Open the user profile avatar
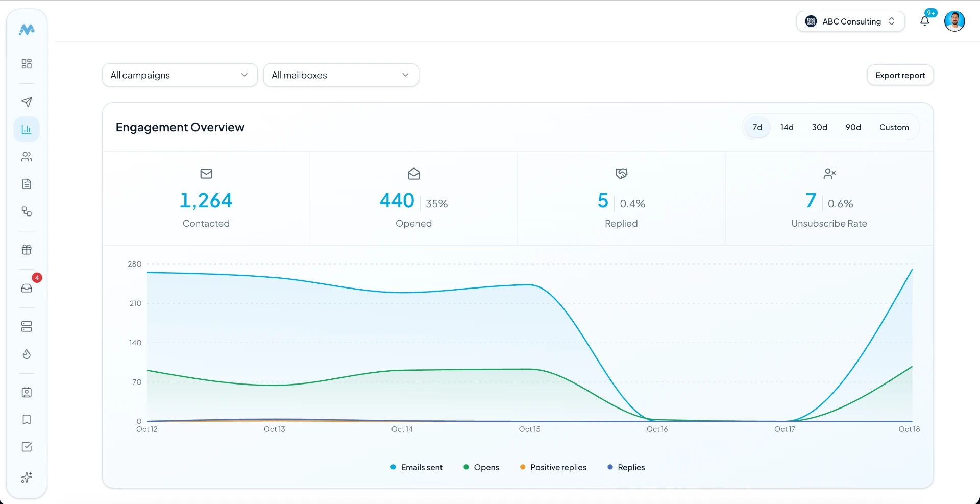This screenshot has width=980, height=504. (x=954, y=21)
